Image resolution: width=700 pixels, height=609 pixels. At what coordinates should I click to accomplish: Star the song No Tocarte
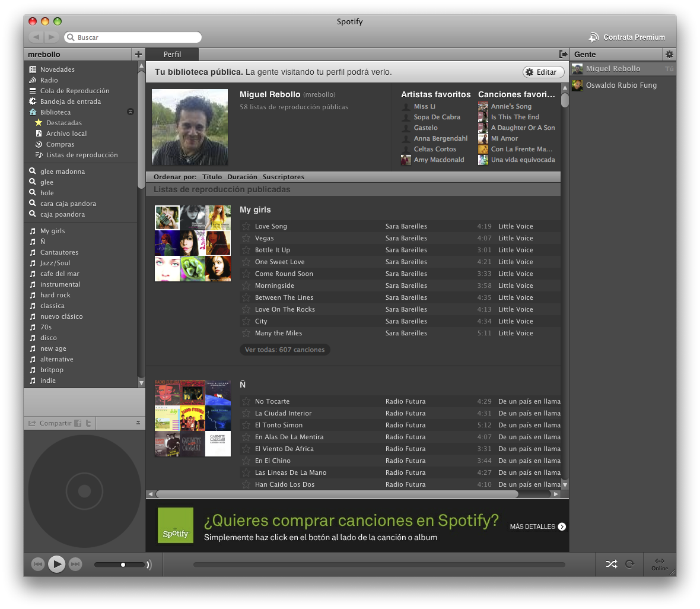[x=246, y=401]
